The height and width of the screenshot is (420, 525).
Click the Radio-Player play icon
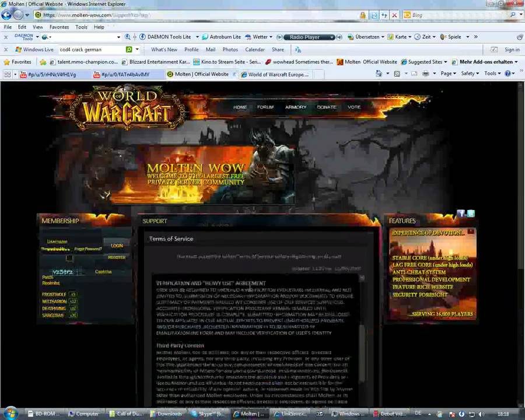click(279, 37)
